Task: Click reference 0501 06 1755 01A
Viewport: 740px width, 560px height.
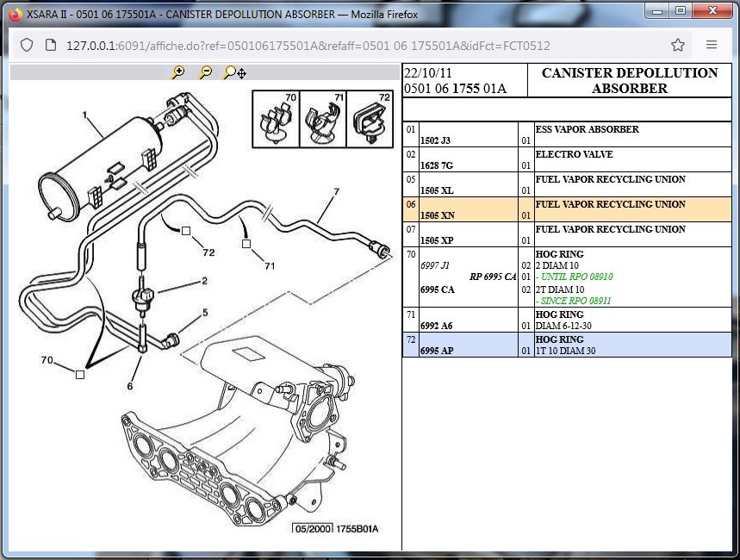Action: coord(456,88)
